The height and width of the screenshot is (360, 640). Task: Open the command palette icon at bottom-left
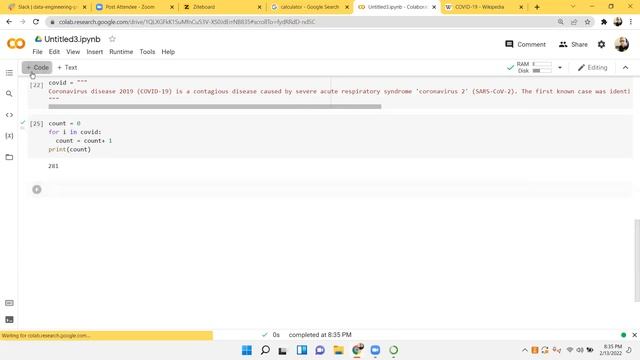click(9, 303)
